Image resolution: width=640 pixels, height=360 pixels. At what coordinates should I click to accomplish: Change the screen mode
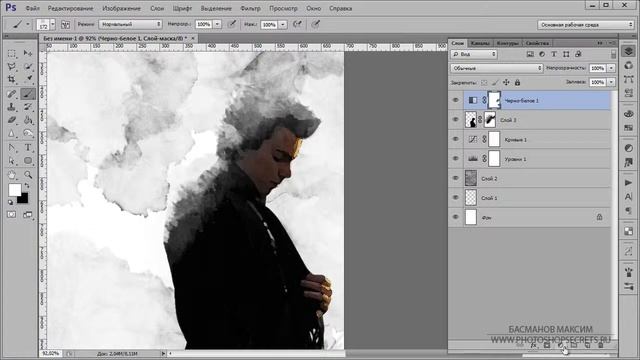click(28, 215)
